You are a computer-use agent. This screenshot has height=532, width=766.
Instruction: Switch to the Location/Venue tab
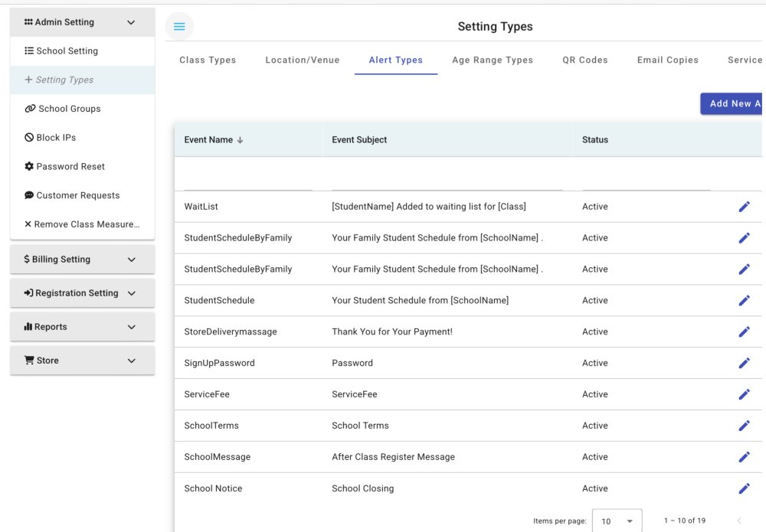click(303, 60)
